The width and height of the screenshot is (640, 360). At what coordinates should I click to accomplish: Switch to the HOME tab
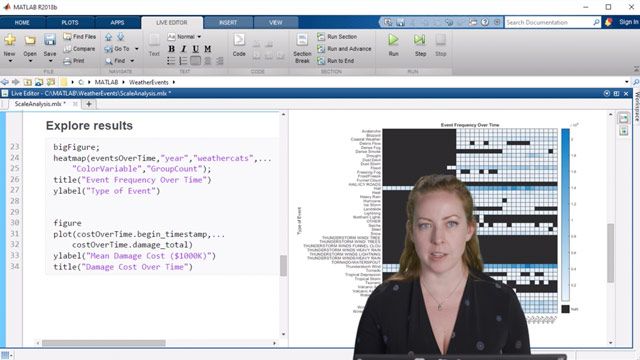[22, 22]
